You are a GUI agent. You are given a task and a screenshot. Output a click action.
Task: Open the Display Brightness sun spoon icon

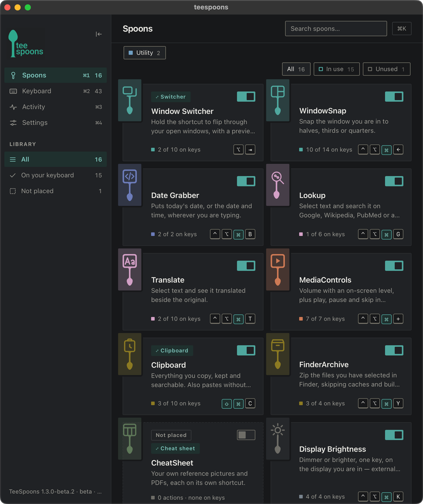[278, 438]
